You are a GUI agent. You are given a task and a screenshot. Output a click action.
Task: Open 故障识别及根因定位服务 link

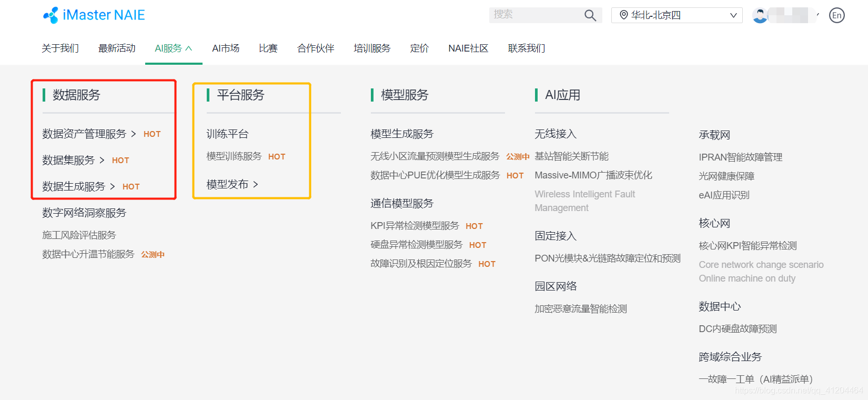pos(421,264)
